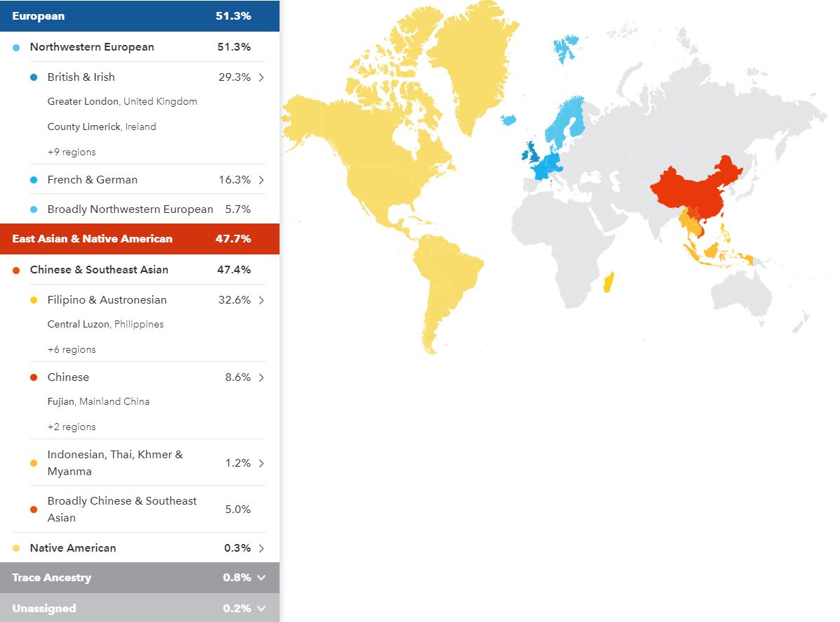Select the European header tab
840x622 pixels.
[140, 16]
